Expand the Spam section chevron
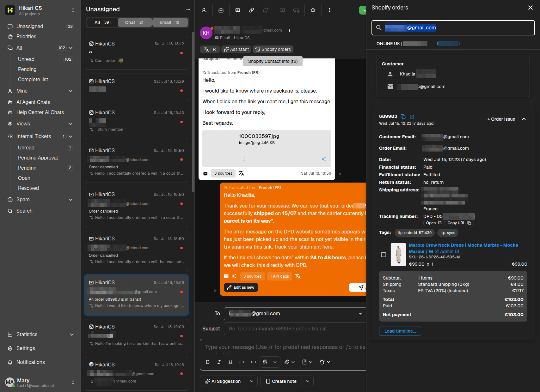Image resolution: width=540 pixels, height=392 pixels. click(71, 200)
